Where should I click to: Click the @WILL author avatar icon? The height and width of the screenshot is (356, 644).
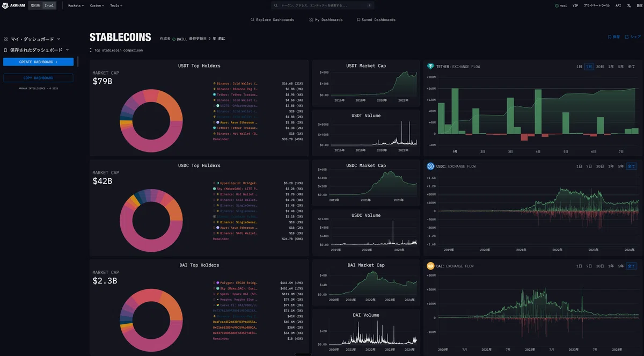pyautogui.click(x=174, y=39)
